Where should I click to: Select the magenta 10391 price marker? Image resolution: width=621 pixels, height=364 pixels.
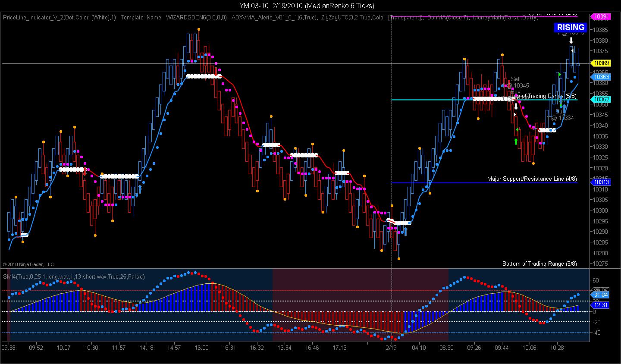601,16
